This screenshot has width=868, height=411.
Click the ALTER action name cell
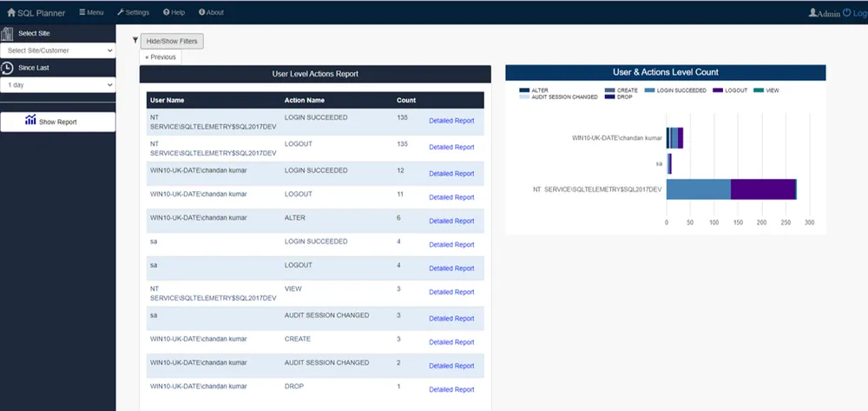[x=294, y=218]
